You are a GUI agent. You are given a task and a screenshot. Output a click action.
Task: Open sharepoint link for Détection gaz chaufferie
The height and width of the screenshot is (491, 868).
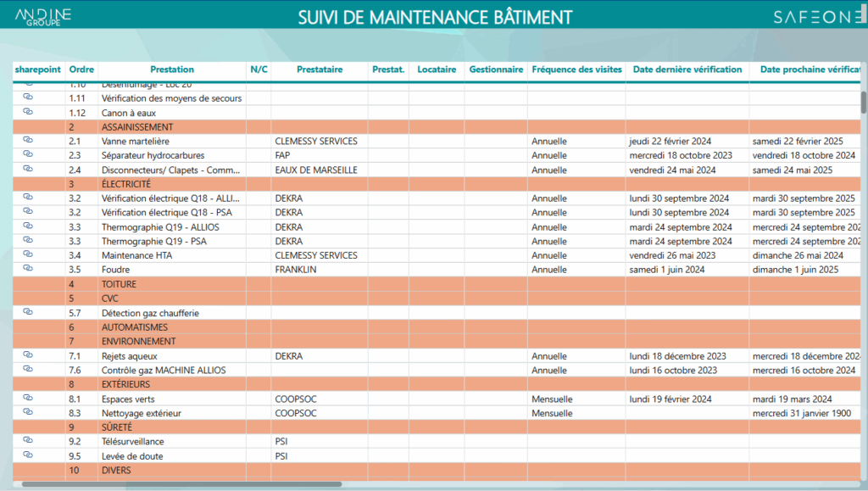point(28,312)
